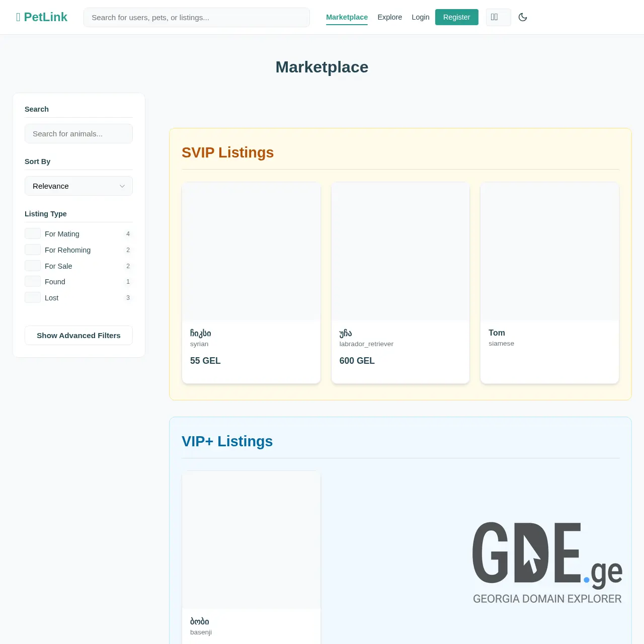The height and width of the screenshot is (644, 644).
Task: Click the Register button
Action: [x=456, y=17]
